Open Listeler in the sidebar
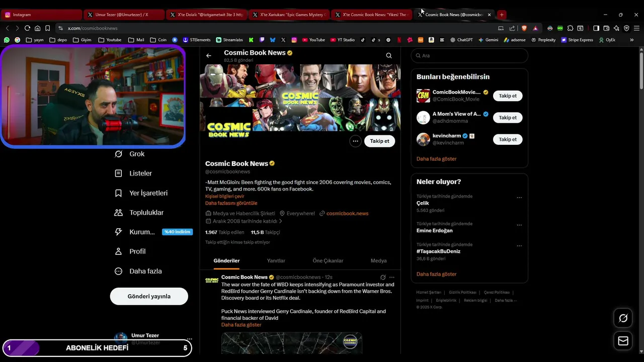The width and height of the screenshot is (644, 362). pyautogui.click(x=133, y=173)
